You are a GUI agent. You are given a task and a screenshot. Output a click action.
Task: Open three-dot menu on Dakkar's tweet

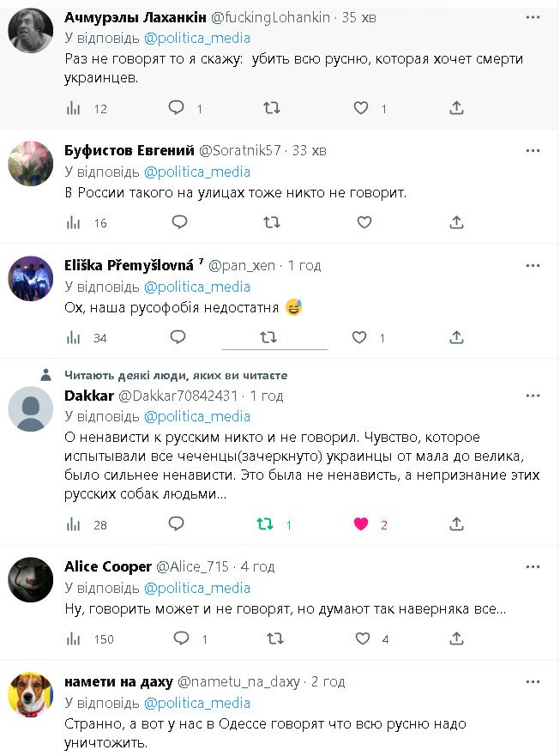tap(533, 396)
